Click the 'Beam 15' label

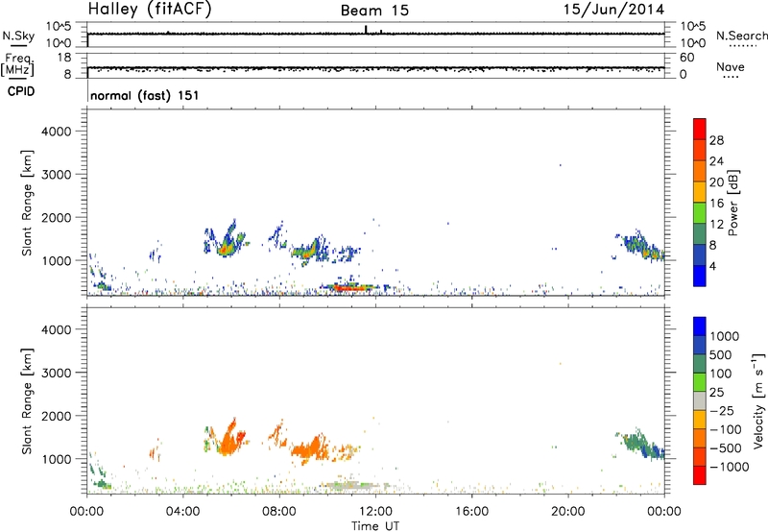point(374,11)
